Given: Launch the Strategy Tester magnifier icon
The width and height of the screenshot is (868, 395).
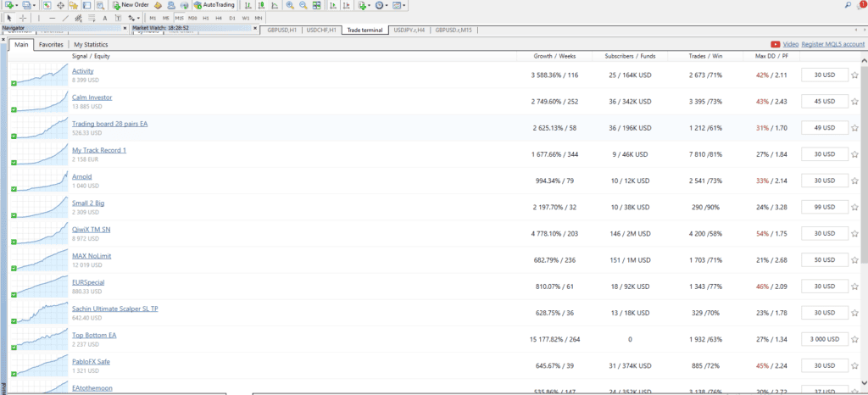Looking at the screenshot, I should 100,5.
